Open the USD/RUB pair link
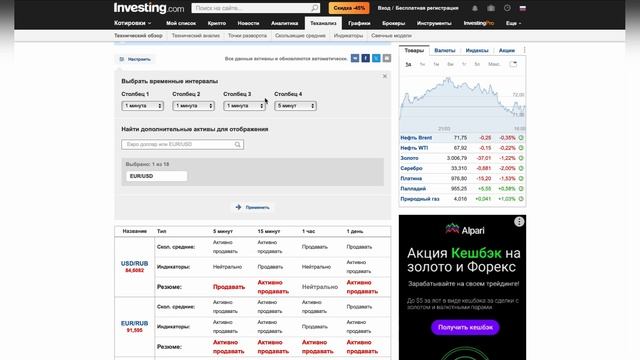This screenshot has width=640, height=360. (134, 264)
